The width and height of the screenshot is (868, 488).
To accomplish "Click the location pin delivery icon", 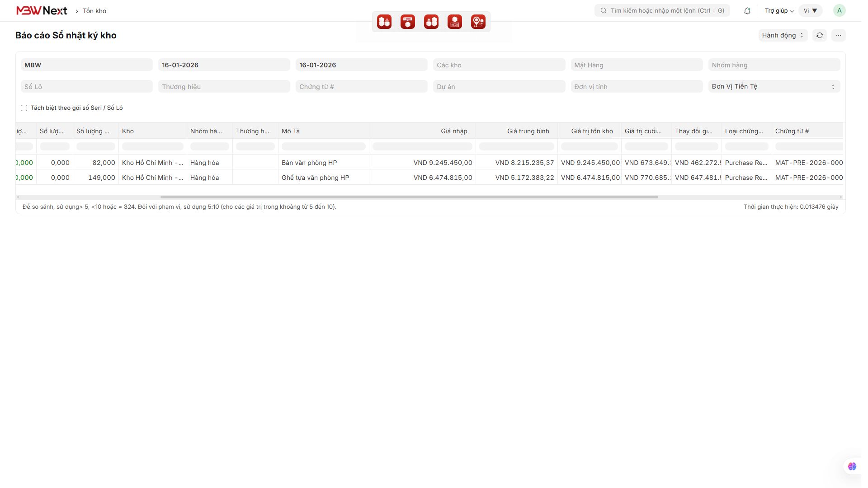I will point(478,22).
